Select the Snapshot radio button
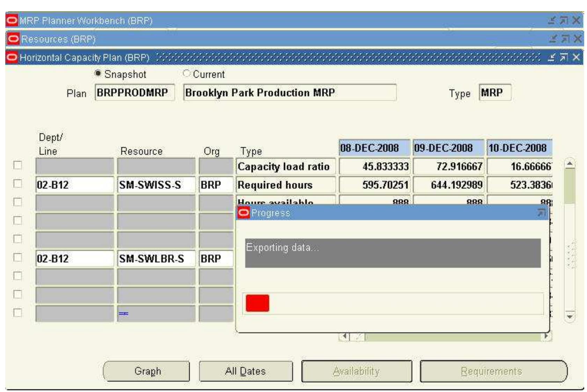This screenshot has width=587, height=392. (98, 74)
